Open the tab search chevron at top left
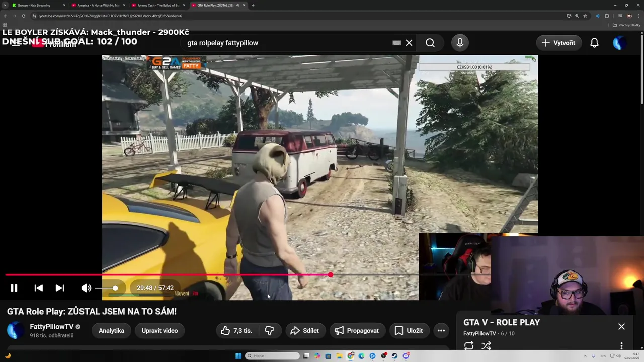This screenshot has width=644, height=362. coord(5,5)
